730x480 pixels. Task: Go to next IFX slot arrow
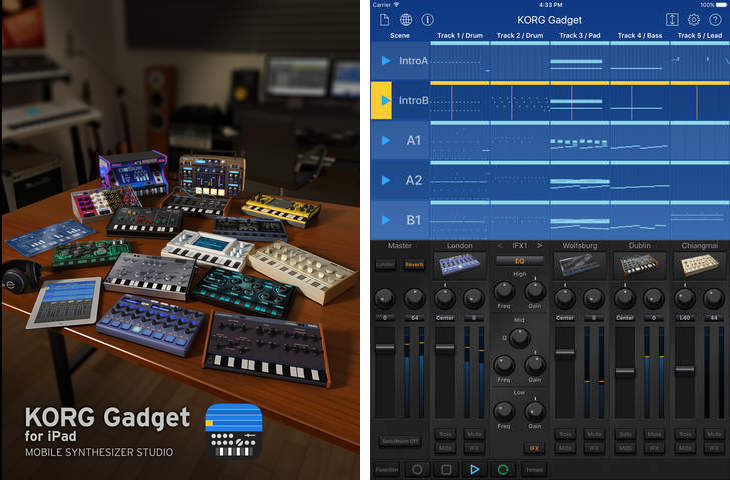coord(540,245)
